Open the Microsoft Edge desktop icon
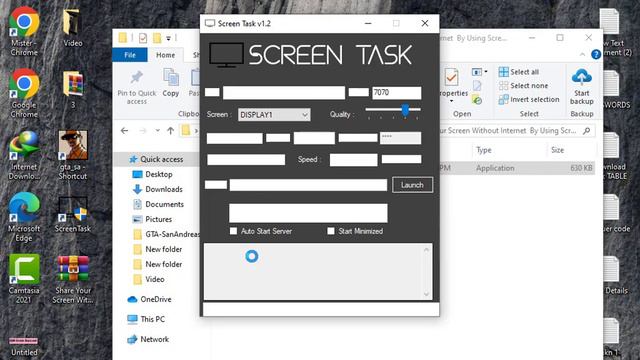The image size is (640, 360). coord(24,217)
